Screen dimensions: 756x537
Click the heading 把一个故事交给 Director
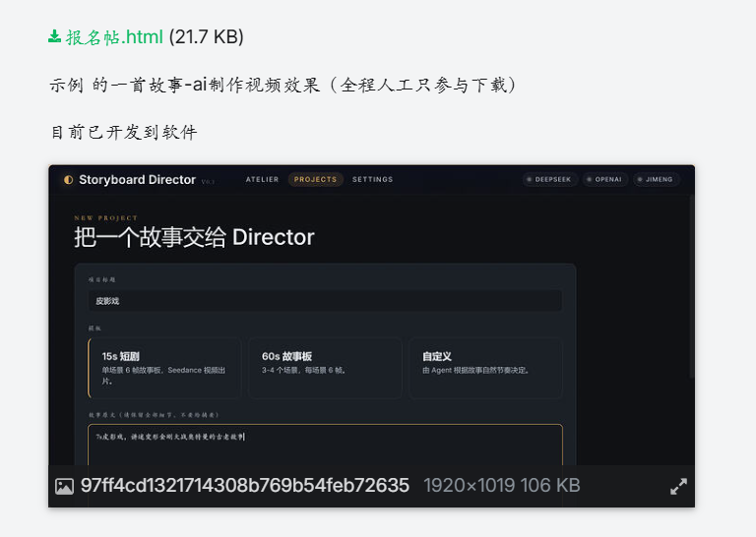[x=194, y=237]
